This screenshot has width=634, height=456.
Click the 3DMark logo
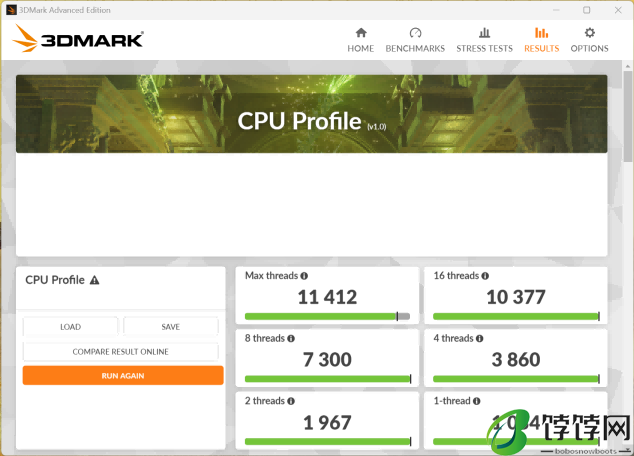(78, 39)
